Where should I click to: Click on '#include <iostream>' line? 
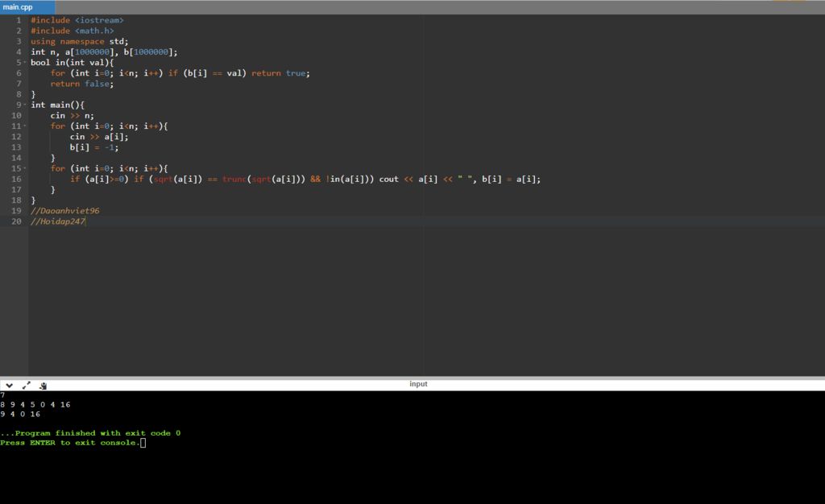pos(77,20)
